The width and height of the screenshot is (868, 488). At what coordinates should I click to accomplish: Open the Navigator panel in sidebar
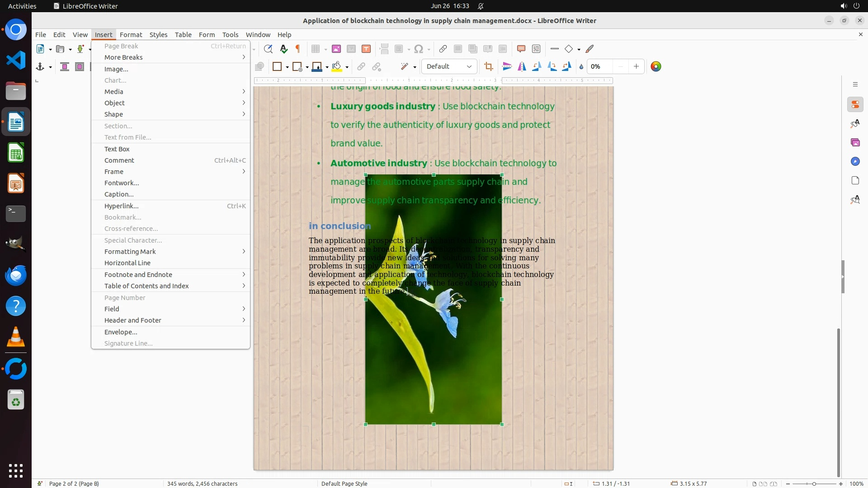click(x=855, y=162)
